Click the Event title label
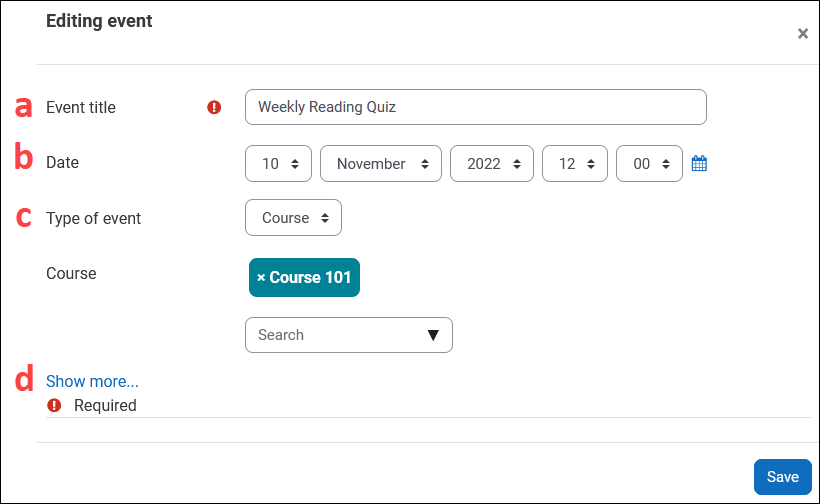 pos(81,107)
